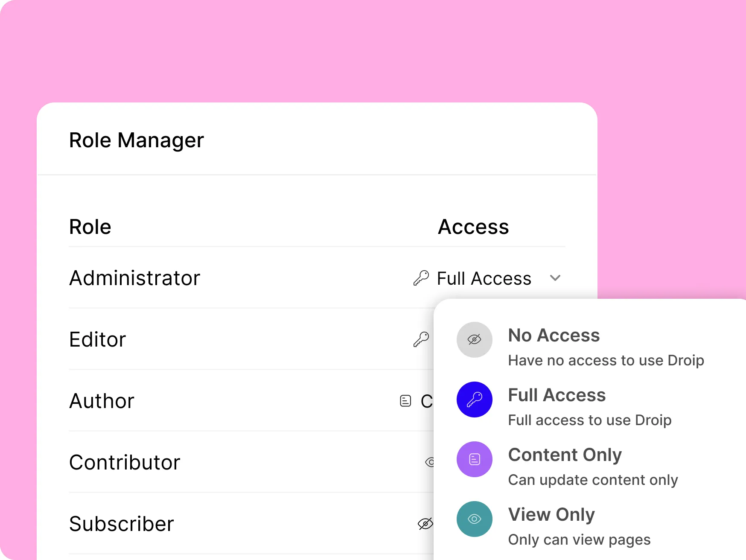Click the key icon in the Editor row

pos(421,339)
